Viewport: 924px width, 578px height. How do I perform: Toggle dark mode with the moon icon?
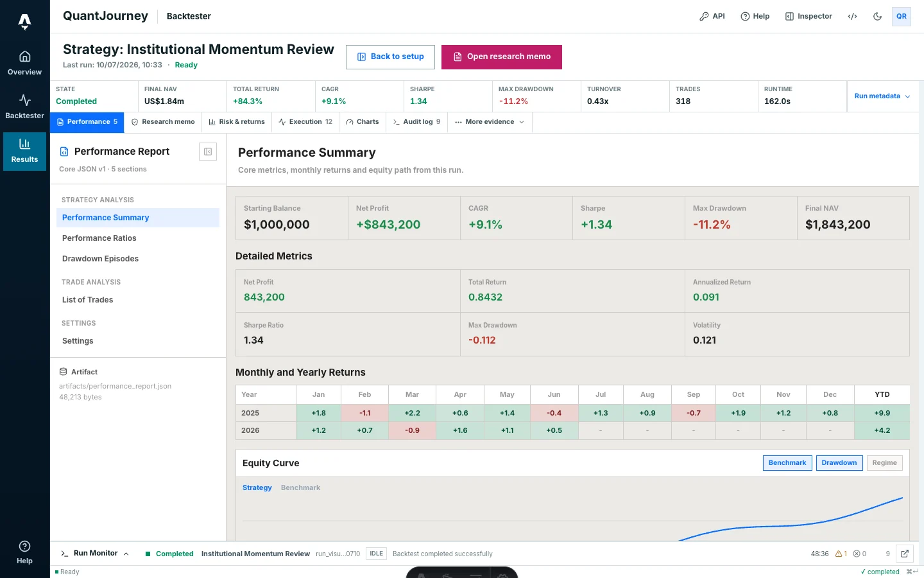[877, 17]
